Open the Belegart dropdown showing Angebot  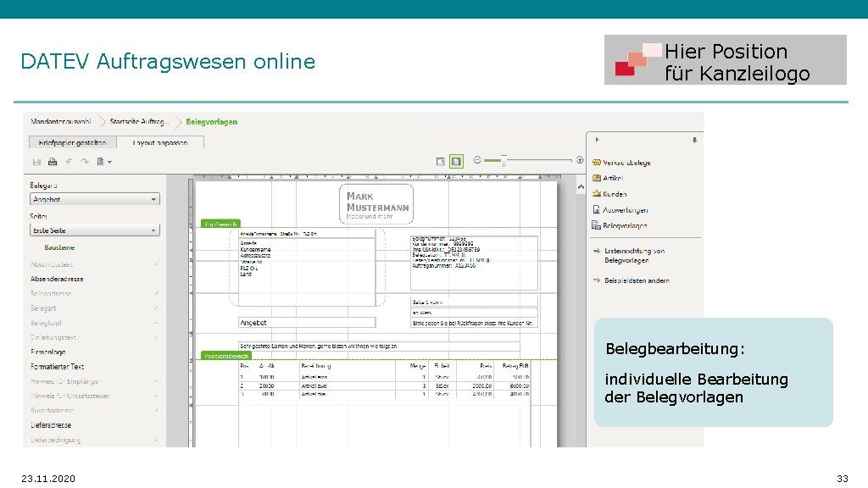(x=95, y=198)
